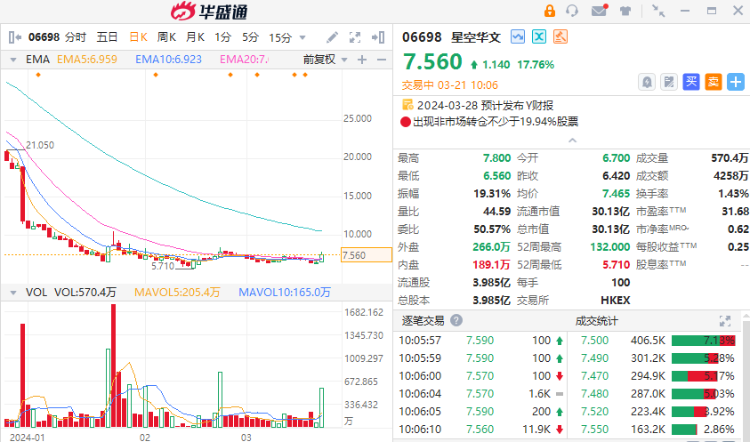Click the 7.560 price tag on axis
This screenshot has height=442, width=750.
(x=366, y=255)
